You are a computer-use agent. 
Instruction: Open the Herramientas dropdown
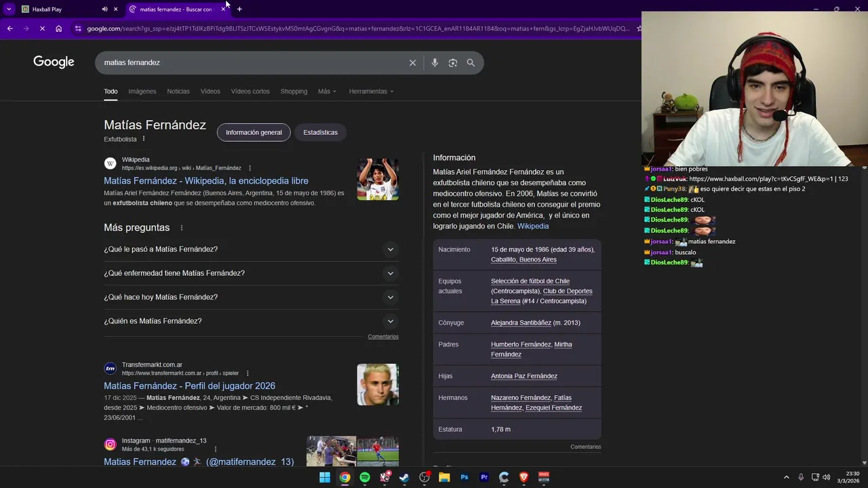pyautogui.click(x=371, y=91)
